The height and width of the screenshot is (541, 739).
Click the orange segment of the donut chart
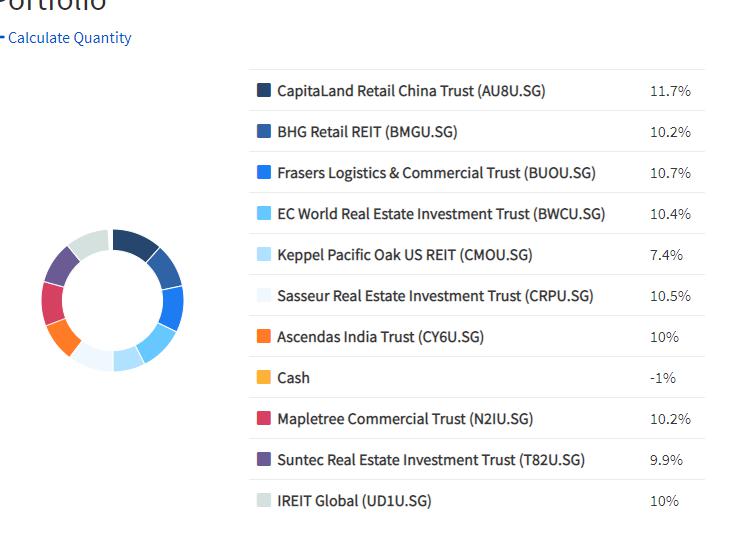coord(63,337)
